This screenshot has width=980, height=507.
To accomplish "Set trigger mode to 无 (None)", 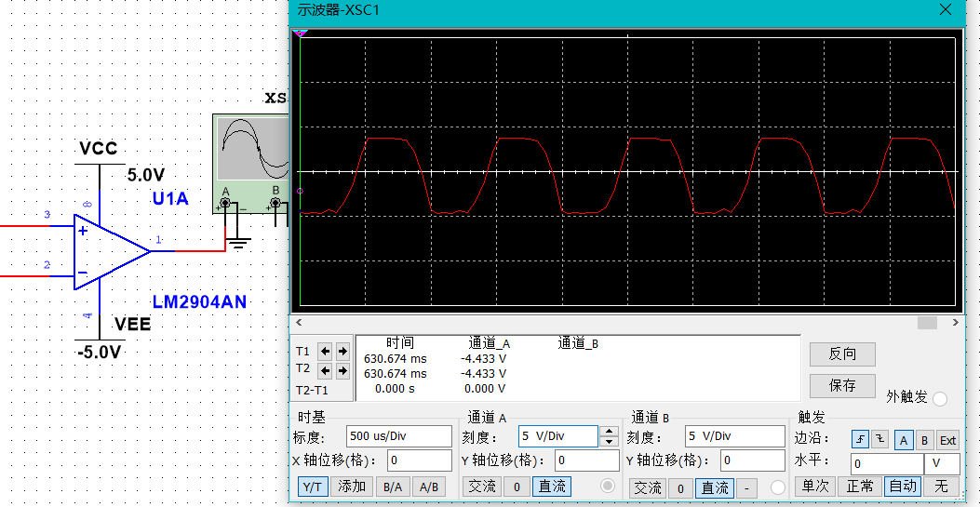I will 941,486.
